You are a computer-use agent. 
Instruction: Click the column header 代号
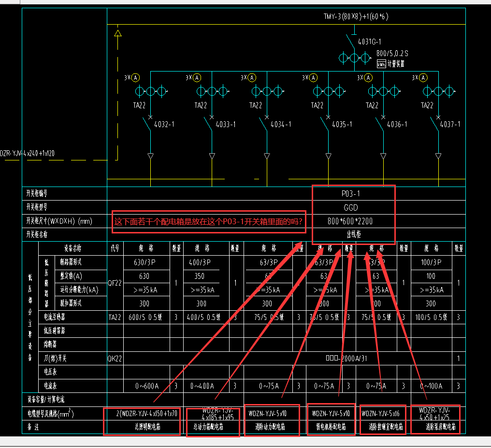point(115,248)
